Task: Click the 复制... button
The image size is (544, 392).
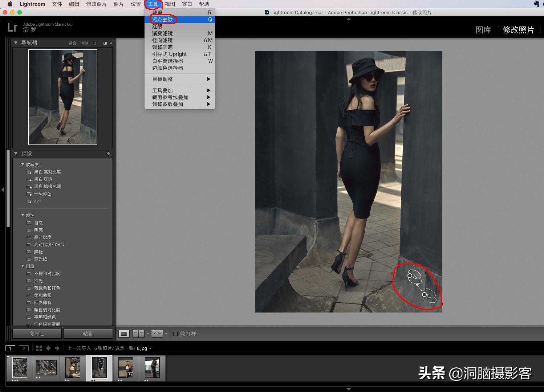Action: 37,334
